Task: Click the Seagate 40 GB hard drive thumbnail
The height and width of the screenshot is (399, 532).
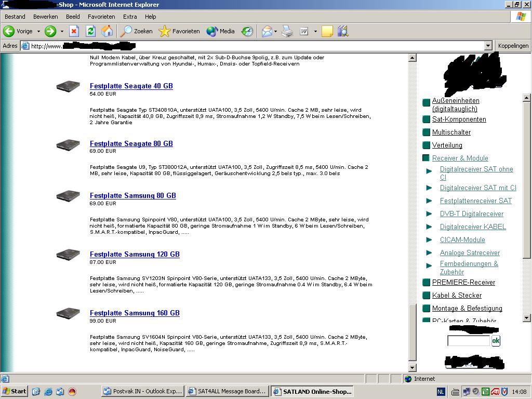Action: [x=68, y=86]
